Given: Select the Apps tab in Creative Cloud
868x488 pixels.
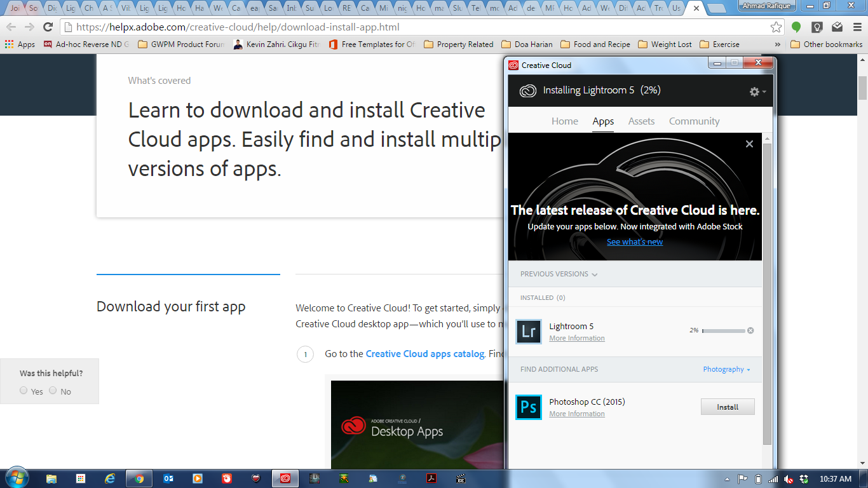Looking at the screenshot, I should coord(603,121).
